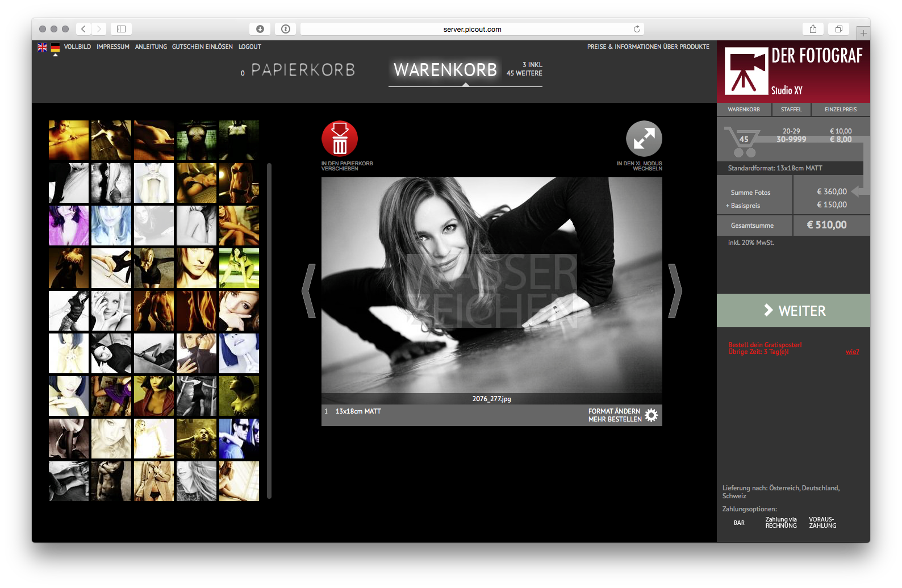This screenshot has height=588, width=902.
Task: Click the total '€ 510,00'
Action: tap(827, 225)
